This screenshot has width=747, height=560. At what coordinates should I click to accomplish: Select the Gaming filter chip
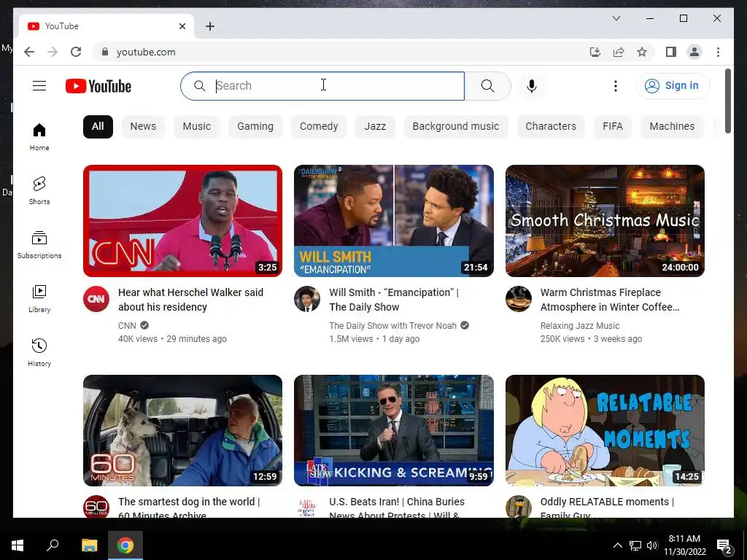click(255, 127)
